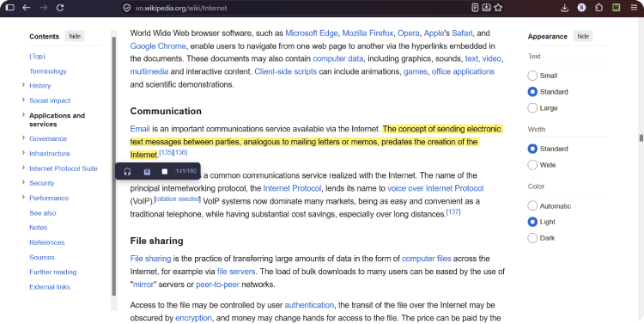The image size is (644, 324).
Task: Stop the read-aloud playback
Action: click(x=165, y=172)
